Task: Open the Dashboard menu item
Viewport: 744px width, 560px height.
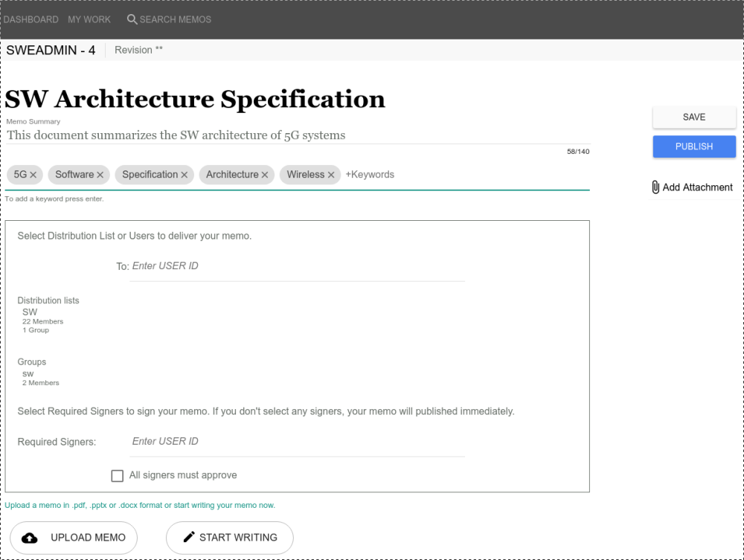Action: (x=31, y=19)
